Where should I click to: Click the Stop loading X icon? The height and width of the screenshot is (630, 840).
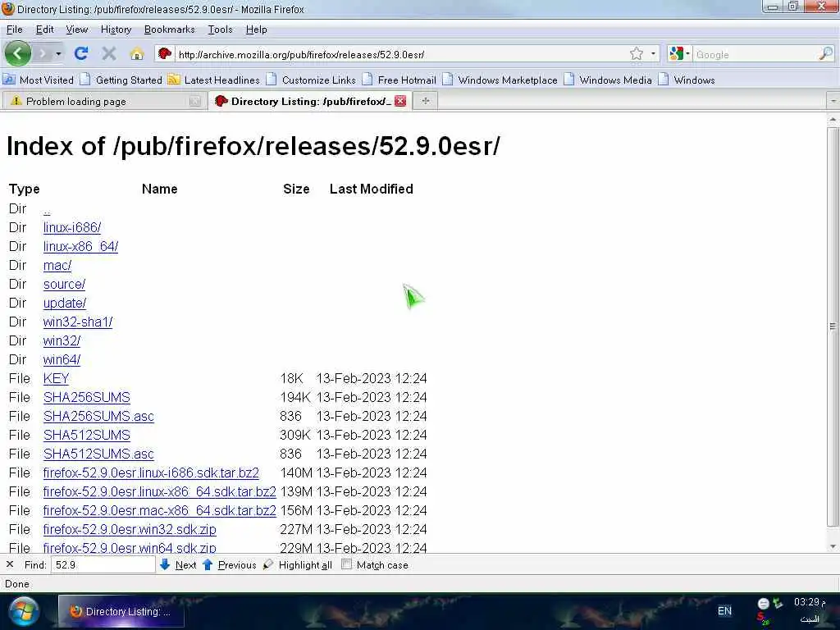coord(109,53)
